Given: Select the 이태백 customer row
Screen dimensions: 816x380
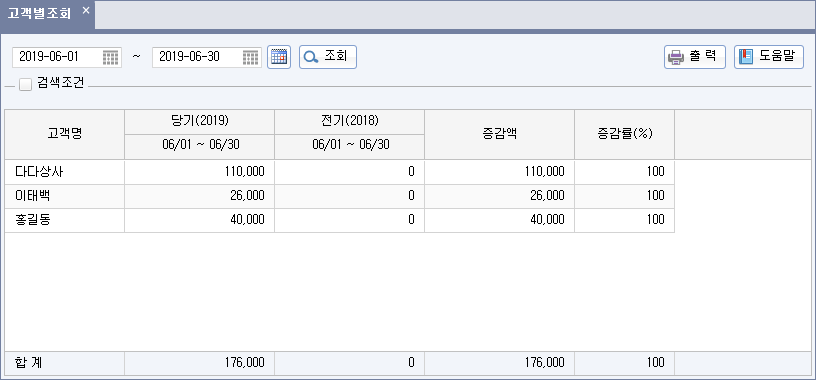Looking at the screenshot, I should (x=340, y=196).
